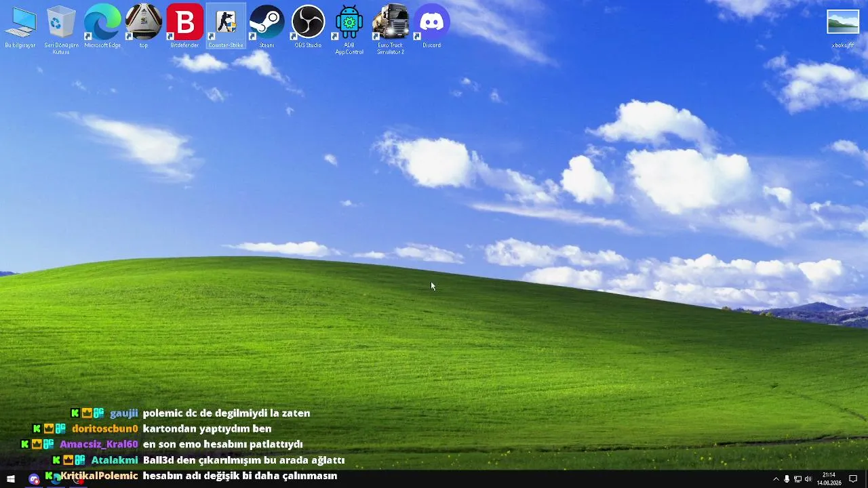Open the notification center
Image resolution: width=868 pixels, height=488 pixels.
coord(853,479)
